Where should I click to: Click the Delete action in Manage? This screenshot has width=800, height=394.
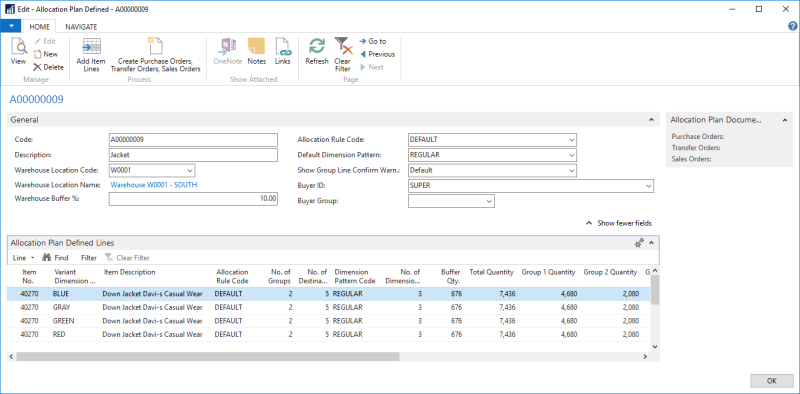click(48, 67)
